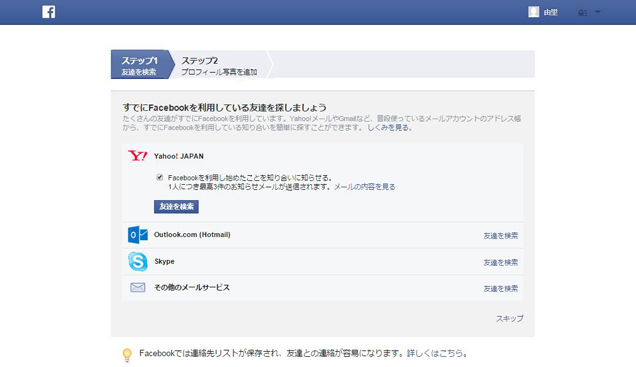Screen dimensions: 636x367
Task: Uncheck the notify acquaintances checkbox
Action: tap(159, 177)
